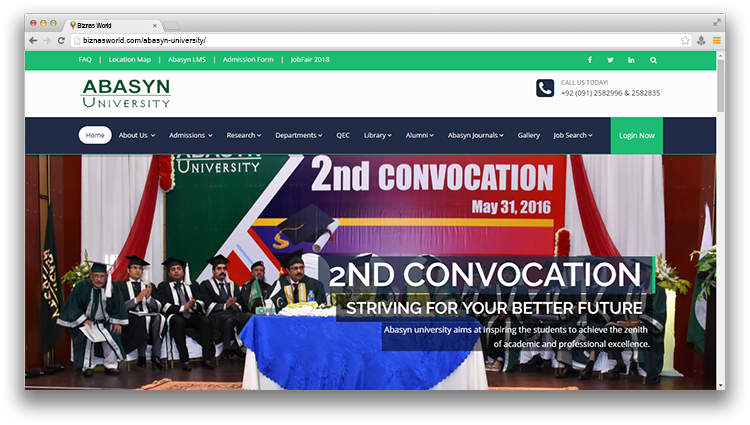Open the JobFair 2018 link

(310, 60)
